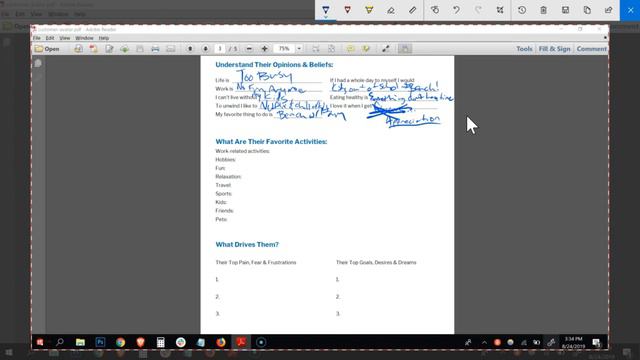Screen dimensions: 640x360
Task: Toggle the ruler tool
Action: [x=412, y=10]
